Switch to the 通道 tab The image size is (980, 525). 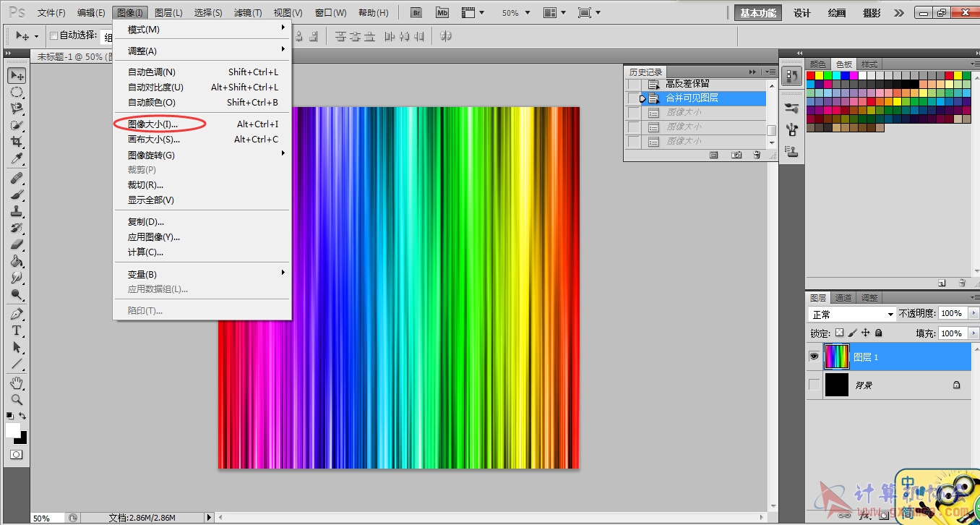click(843, 298)
